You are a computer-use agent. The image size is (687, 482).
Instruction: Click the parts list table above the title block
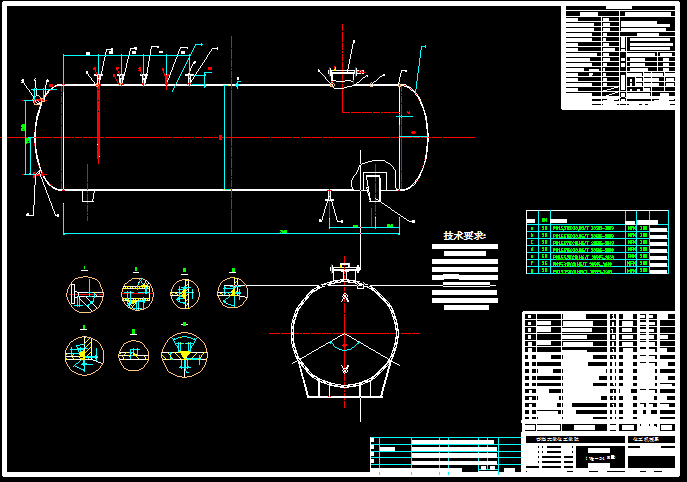point(599,372)
